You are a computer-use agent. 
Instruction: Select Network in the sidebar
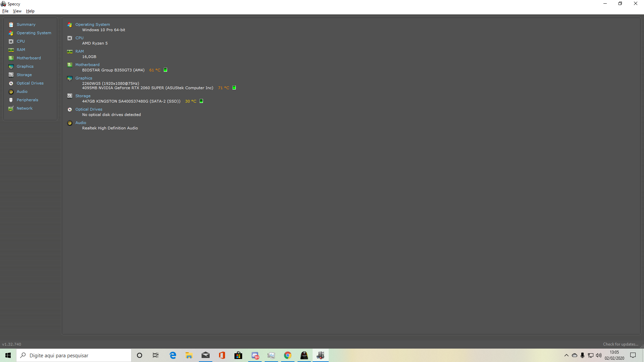click(24, 108)
